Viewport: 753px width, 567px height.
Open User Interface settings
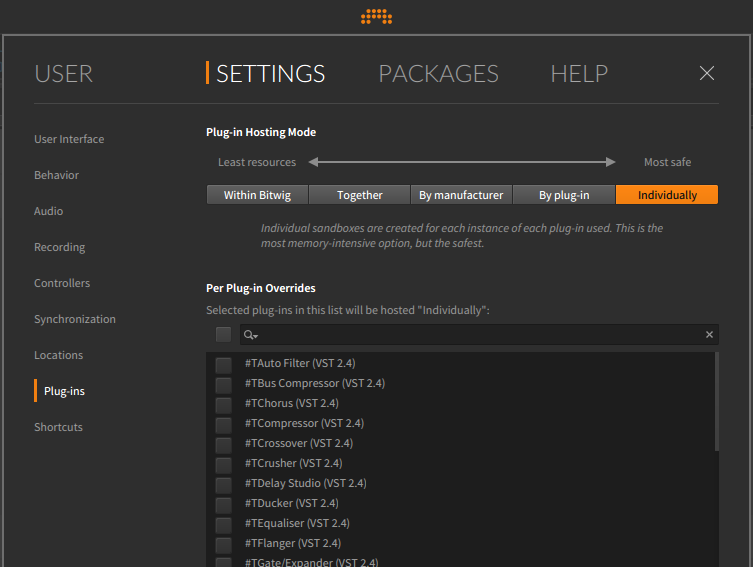[69, 139]
